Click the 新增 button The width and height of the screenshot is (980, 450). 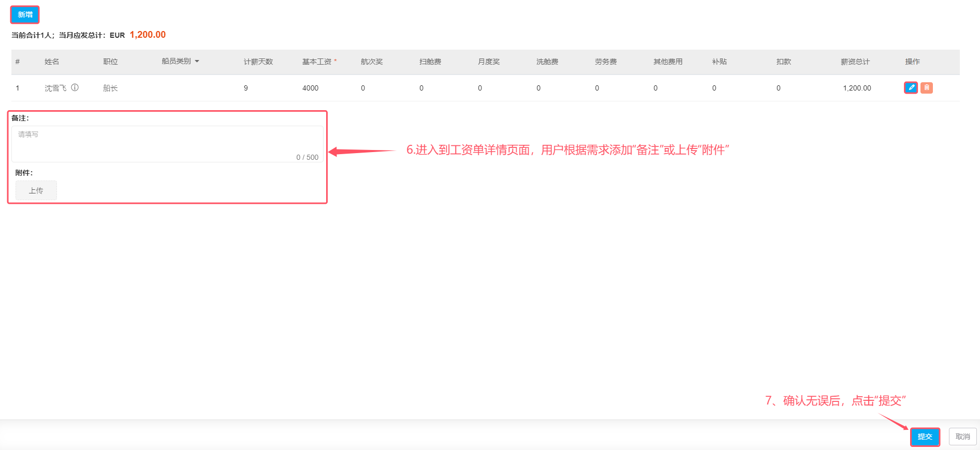pyautogui.click(x=25, y=14)
